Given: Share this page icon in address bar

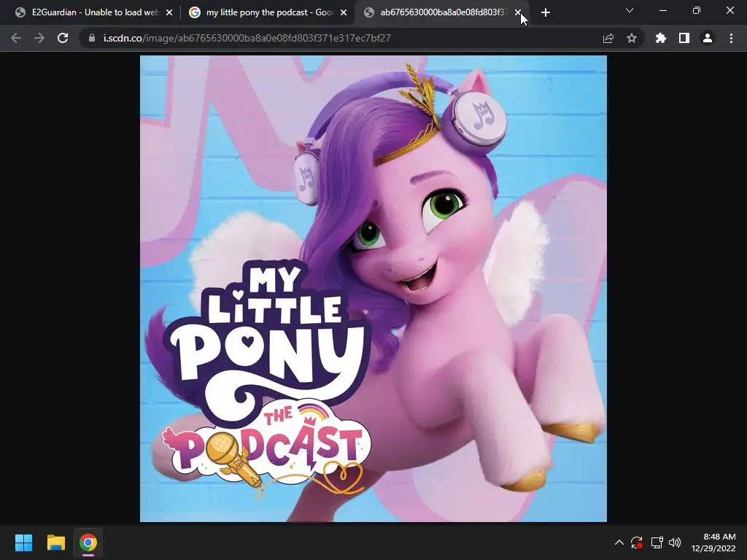Looking at the screenshot, I should point(608,38).
